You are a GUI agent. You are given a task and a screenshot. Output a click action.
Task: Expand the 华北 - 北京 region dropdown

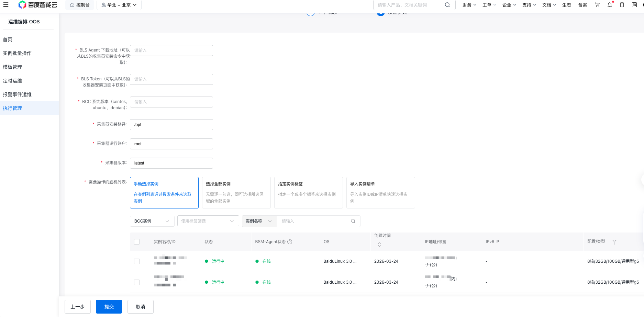click(x=119, y=5)
